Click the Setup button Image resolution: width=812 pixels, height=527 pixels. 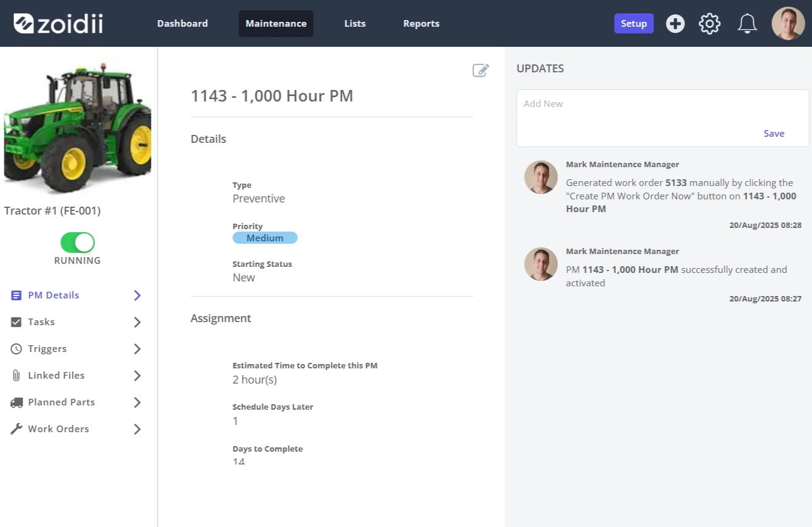click(x=634, y=24)
